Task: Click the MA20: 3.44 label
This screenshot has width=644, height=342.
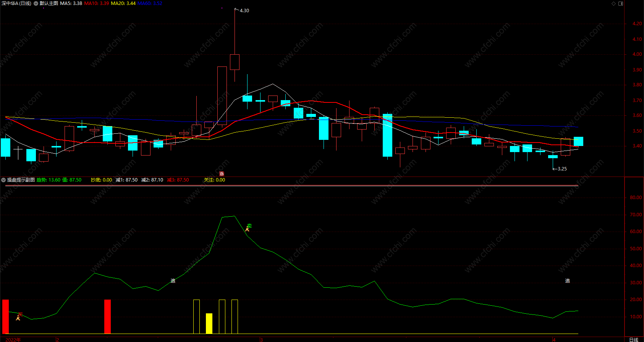Action: coord(123,3)
